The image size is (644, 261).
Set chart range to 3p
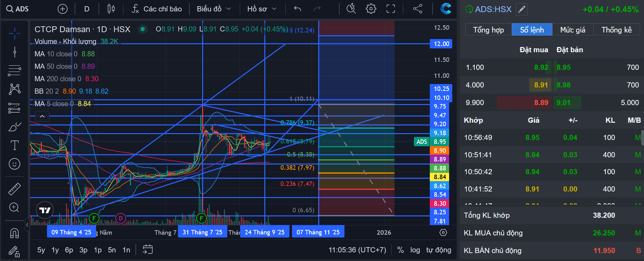pyautogui.click(x=83, y=250)
